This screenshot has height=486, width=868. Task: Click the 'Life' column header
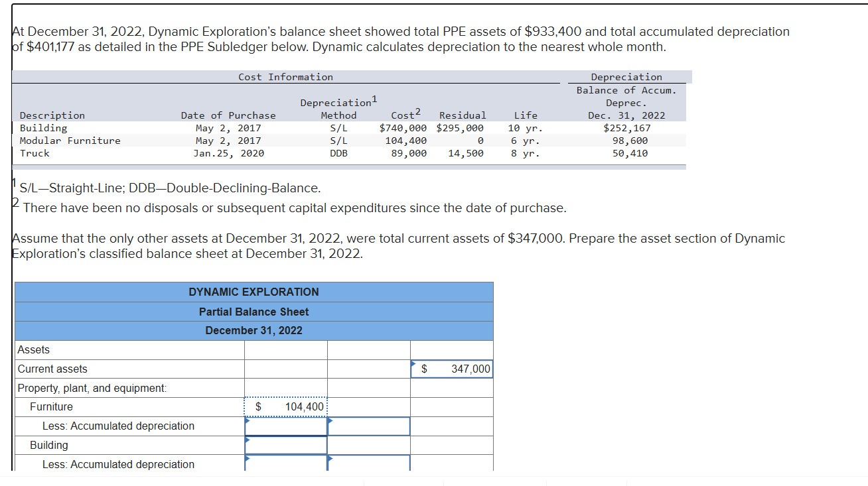tap(526, 115)
